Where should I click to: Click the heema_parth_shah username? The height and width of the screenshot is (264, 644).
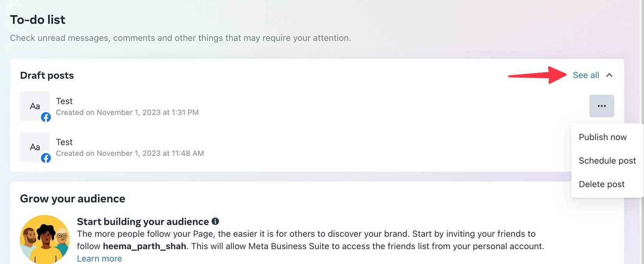pyautogui.click(x=144, y=246)
